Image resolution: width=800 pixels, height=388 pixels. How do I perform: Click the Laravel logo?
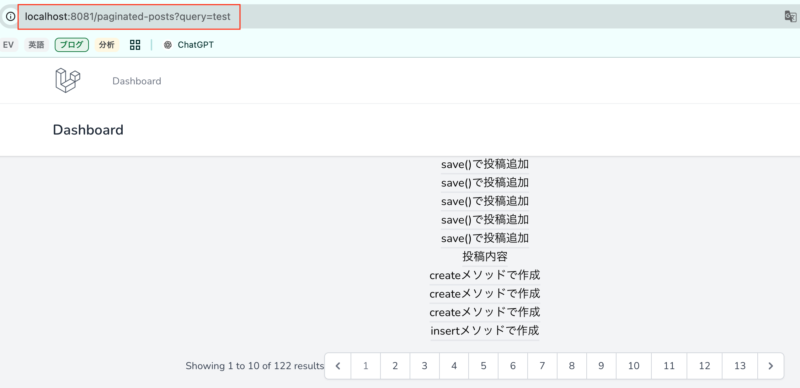pyautogui.click(x=68, y=80)
